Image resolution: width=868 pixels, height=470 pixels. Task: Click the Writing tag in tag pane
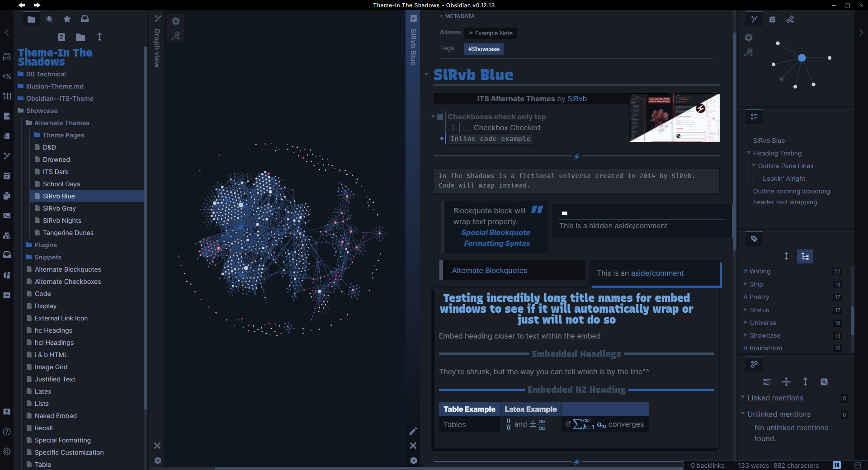760,271
